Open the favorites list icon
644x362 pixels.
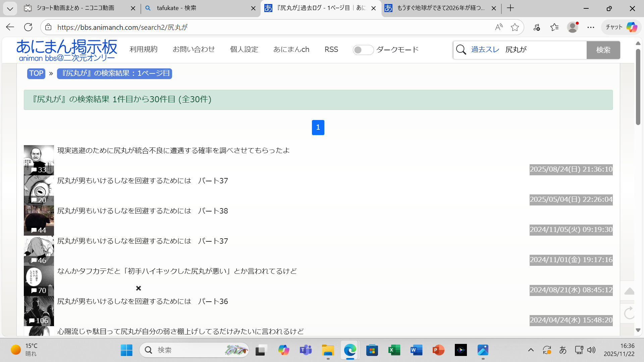pos(554,27)
